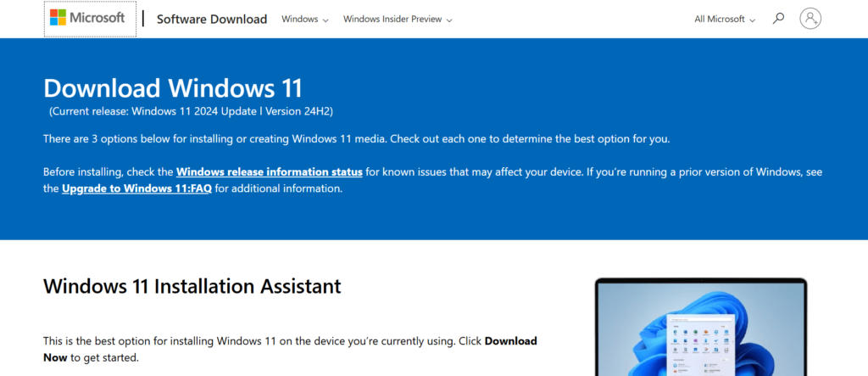Image resolution: width=868 pixels, height=376 pixels.
Task: Open Upgrade to Windows 11:FAQ link
Action: [136, 188]
